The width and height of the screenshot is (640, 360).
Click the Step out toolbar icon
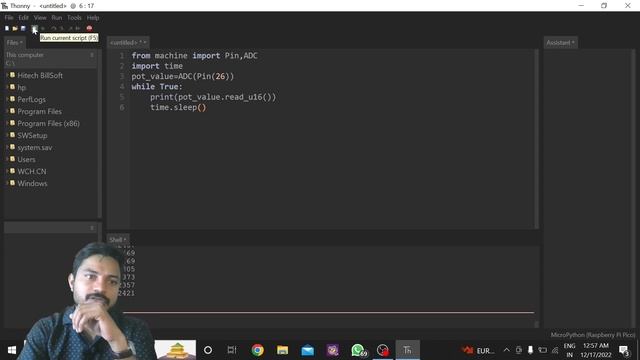point(70,28)
